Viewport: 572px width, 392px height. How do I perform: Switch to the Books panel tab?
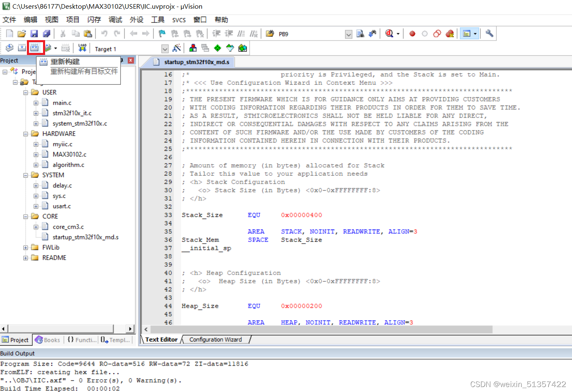[48, 340]
